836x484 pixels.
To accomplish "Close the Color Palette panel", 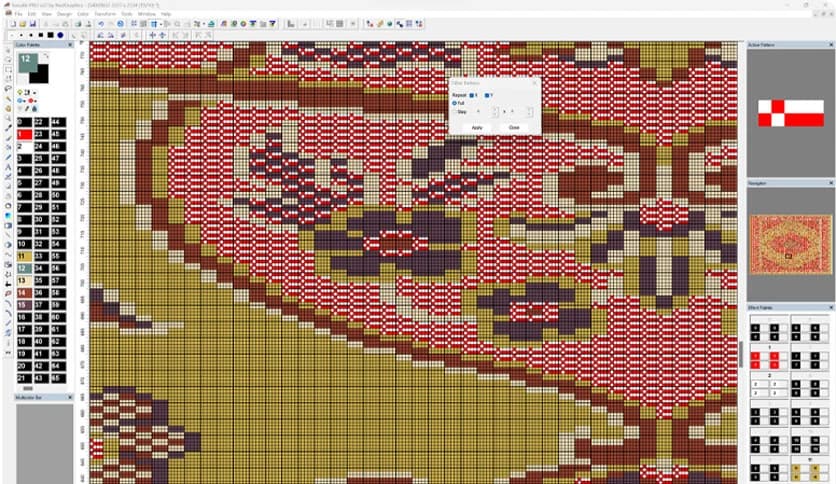I will (x=70, y=45).
